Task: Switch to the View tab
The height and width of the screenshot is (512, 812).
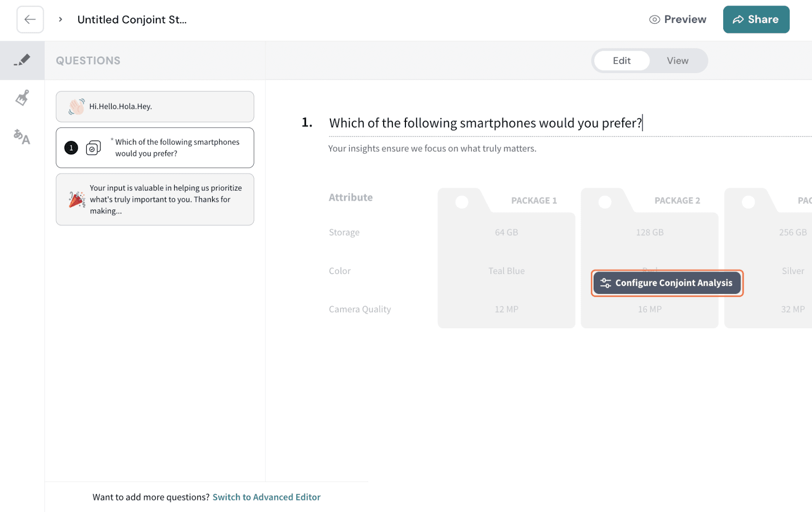Action: pyautogui.click(x=677, y=61)
